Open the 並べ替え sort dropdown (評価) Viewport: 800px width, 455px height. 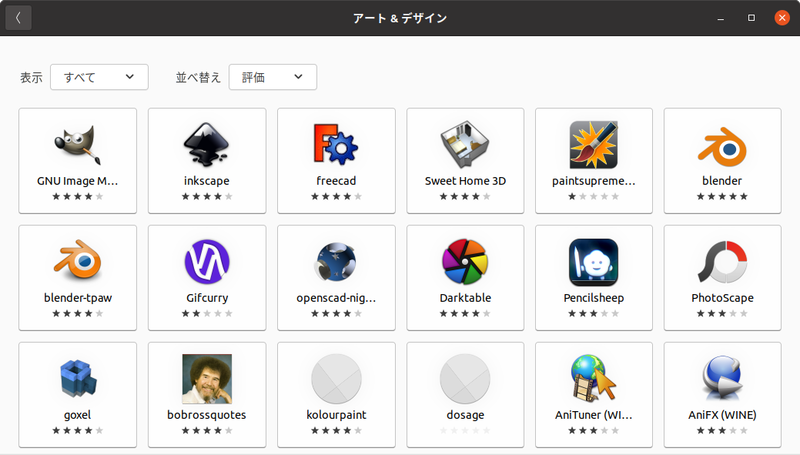coord(272,77)
